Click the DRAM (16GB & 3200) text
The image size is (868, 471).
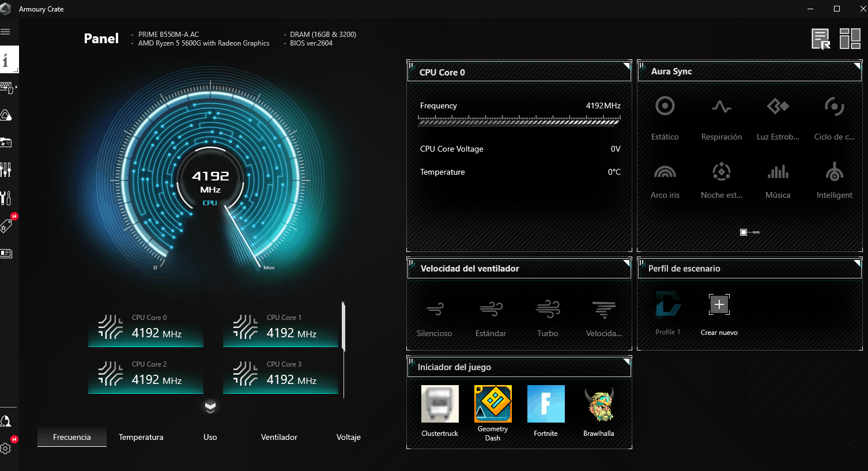coord(323,35)
